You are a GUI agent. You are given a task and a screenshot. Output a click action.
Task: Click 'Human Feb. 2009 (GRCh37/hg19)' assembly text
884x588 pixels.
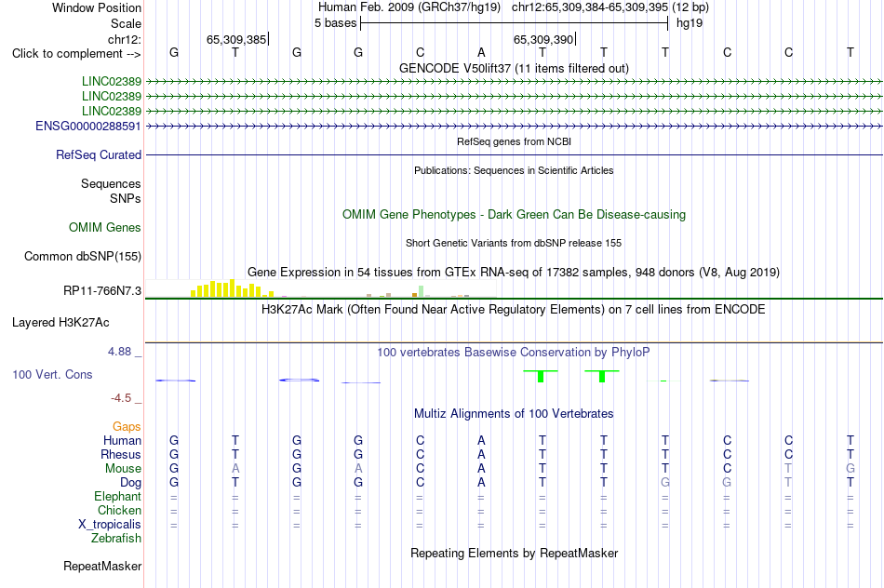pos(409,7)
